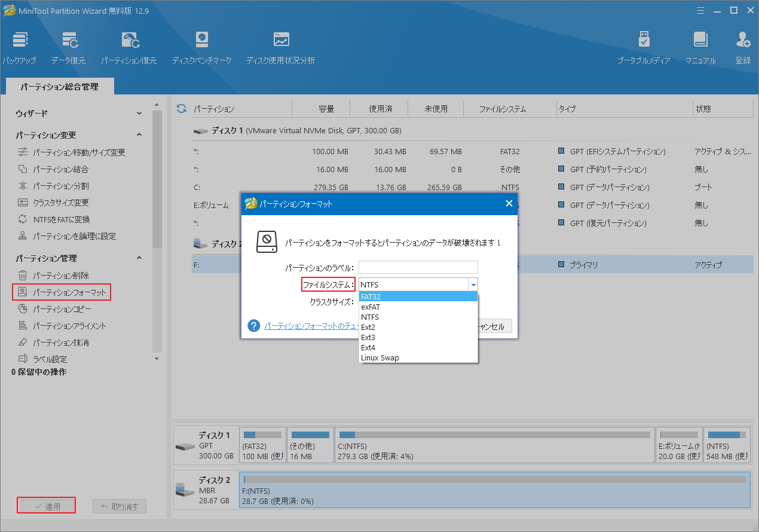The width and height of the screenshot is (759, 532).
Task: Launch ディスクベンチマーク disk benchmark
Action: coord(202,48)
